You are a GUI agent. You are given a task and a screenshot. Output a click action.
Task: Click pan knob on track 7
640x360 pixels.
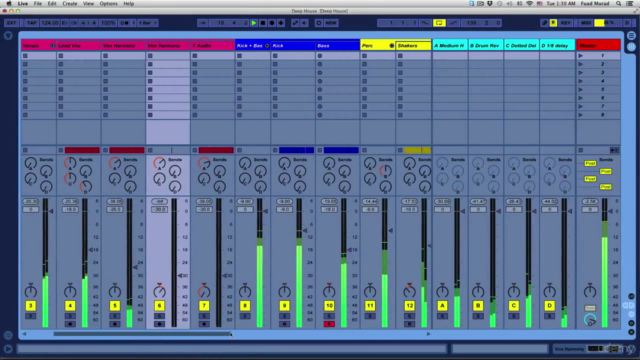204,291
